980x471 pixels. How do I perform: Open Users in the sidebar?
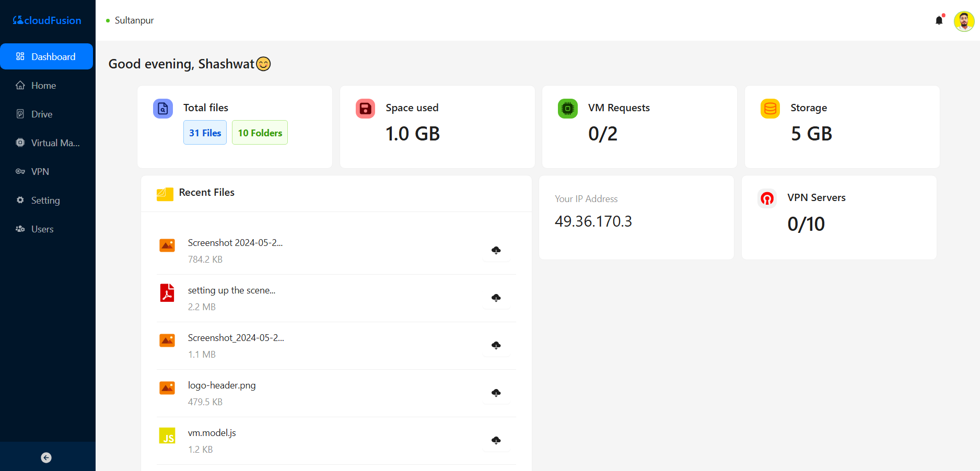click(x=46, y=229)
